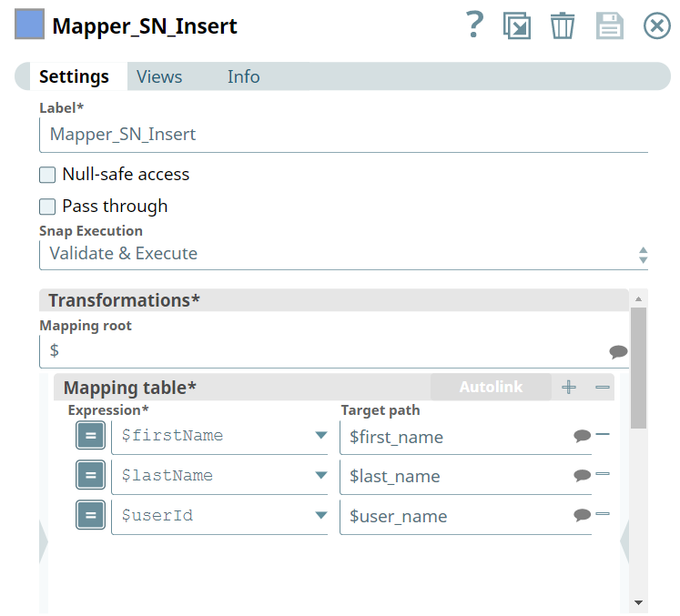Image resolution: width=680 pixels, height=616 pixels.
Task: Open the Views tab
Action: (x=159, y=76)
